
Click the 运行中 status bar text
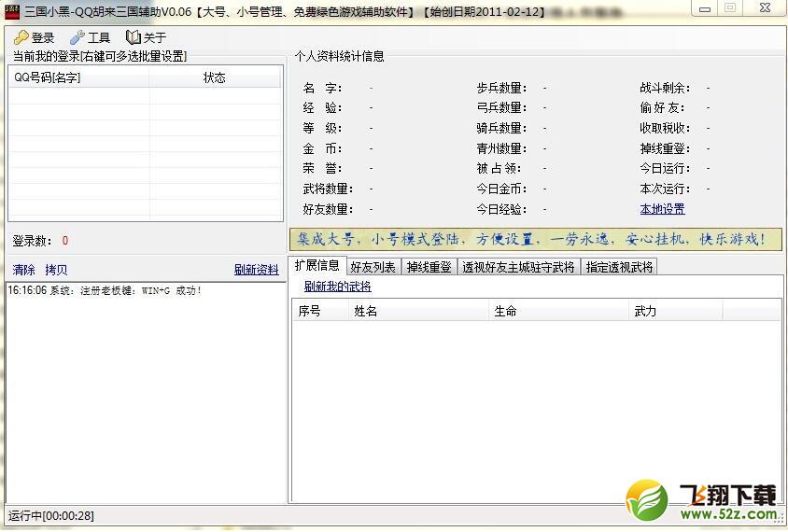point(50,516)
